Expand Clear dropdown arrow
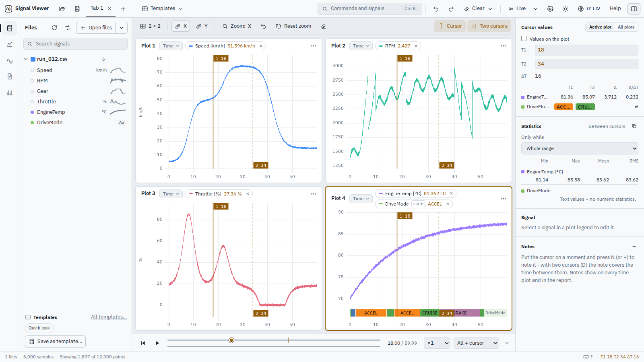644x362 pixels. coord(490,8)
